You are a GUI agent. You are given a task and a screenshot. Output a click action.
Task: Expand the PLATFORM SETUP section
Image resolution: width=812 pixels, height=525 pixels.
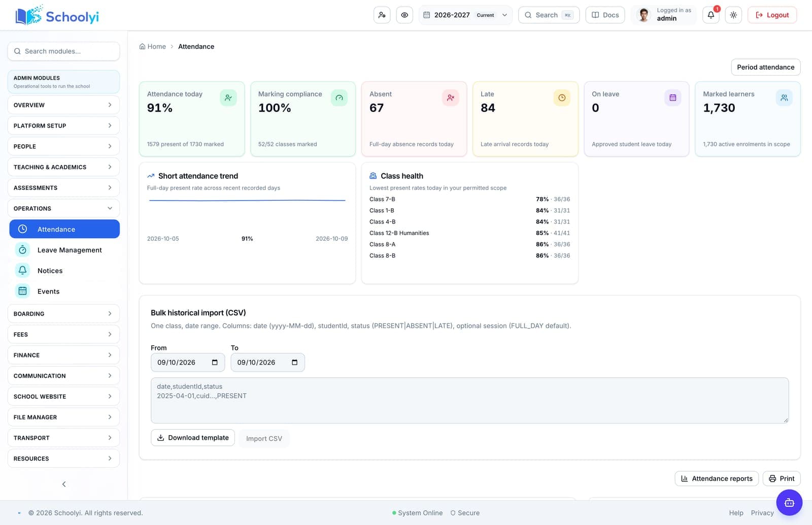pyautogui.click(x=63, y=125)
